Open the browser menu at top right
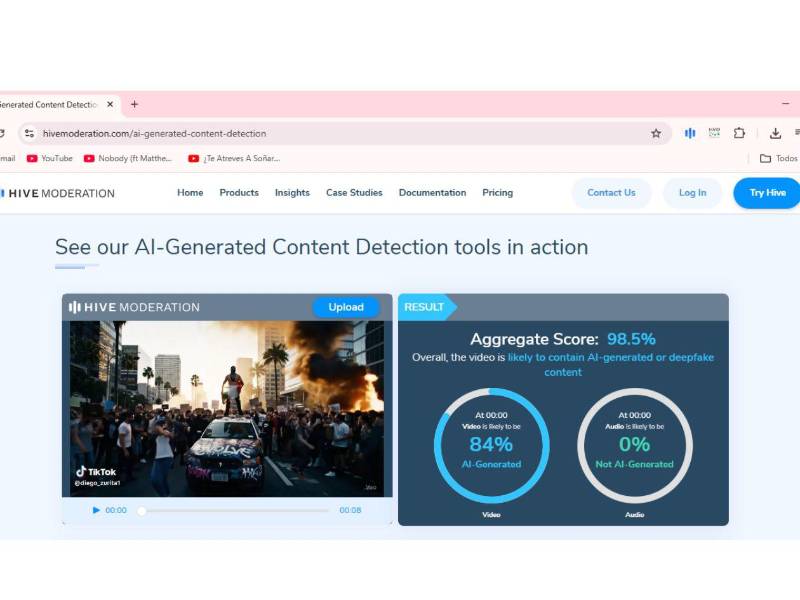Image resolution: width=800 pixels, height=600 pixels. (796, 133)
